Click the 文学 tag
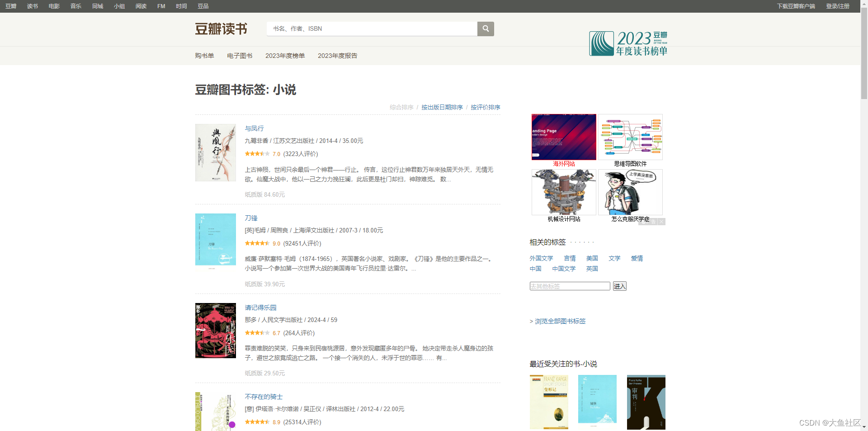 (614, 258)
